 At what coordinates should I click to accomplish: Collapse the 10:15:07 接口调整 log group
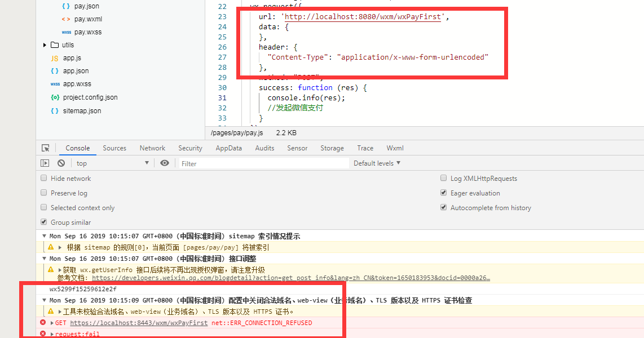[44, 259]
